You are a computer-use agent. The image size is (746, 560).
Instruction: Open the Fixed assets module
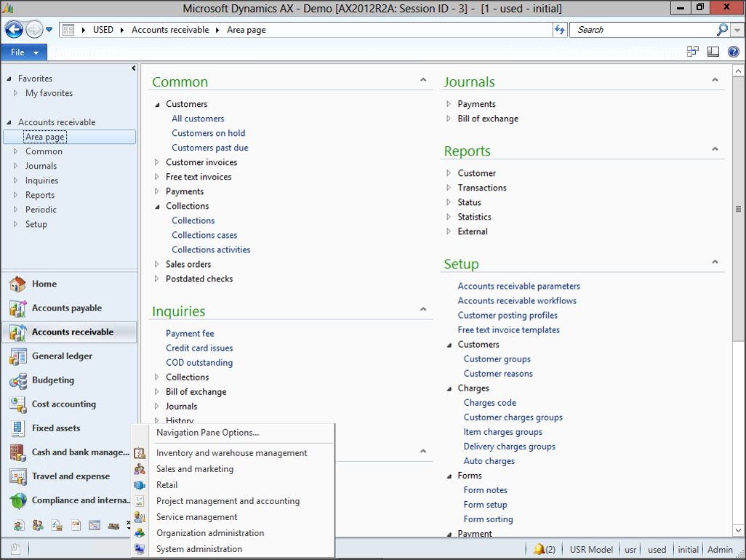tap(56, 428)
